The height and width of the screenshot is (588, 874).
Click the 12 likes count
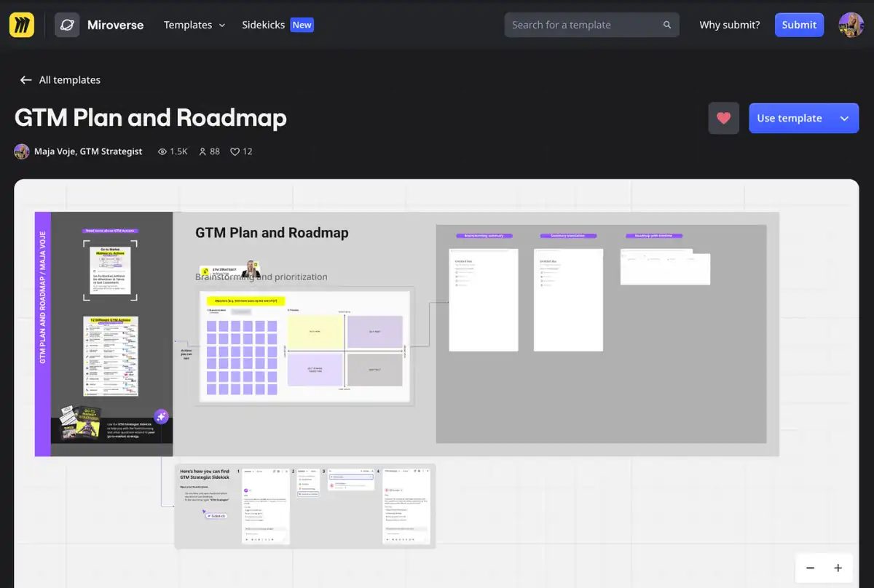248,151
